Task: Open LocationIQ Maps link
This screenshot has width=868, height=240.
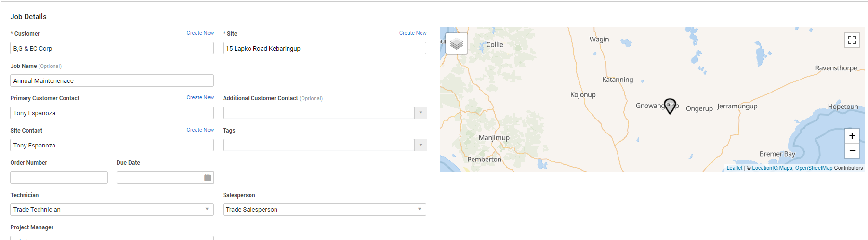Action: pos(772,168)
